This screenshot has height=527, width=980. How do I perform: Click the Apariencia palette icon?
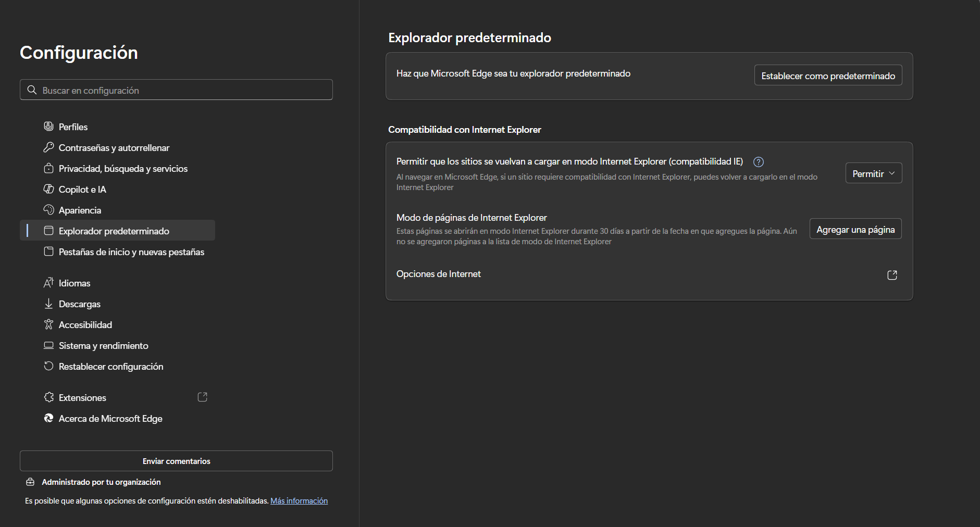coord(48,210)
